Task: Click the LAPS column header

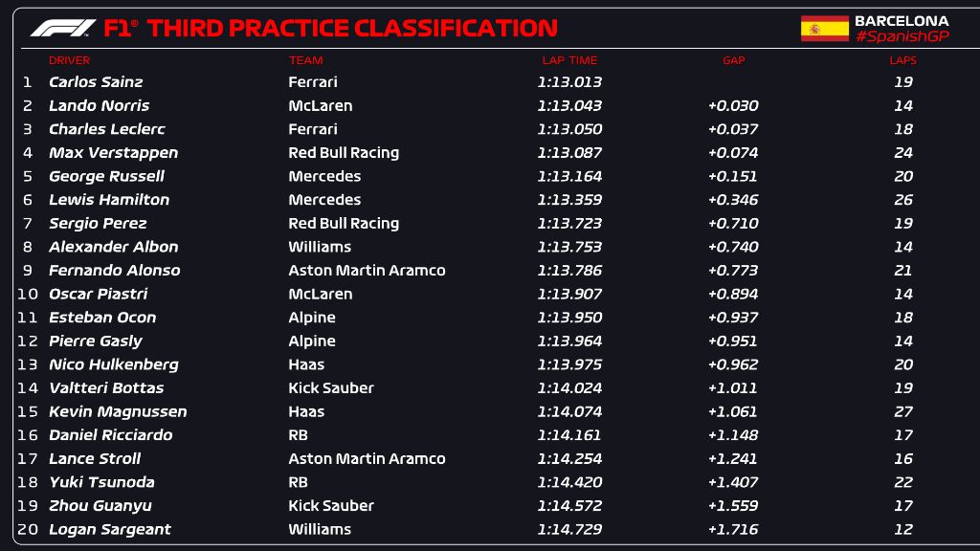Action: [x=903, y=60]
